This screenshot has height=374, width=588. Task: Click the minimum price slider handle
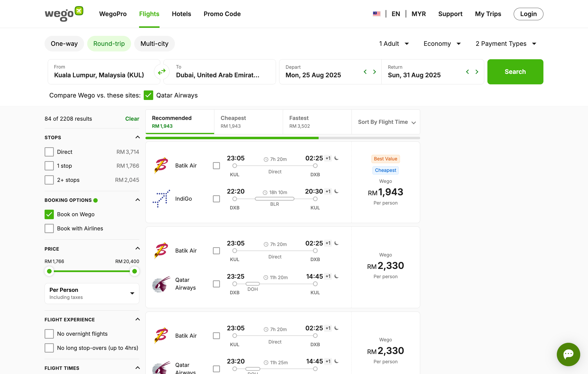click(49, 271)
